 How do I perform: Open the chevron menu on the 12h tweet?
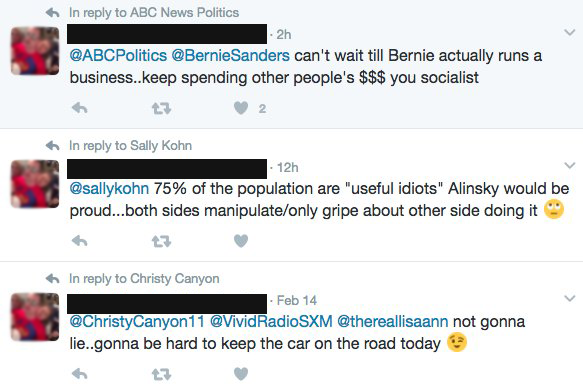pos(570,166)
